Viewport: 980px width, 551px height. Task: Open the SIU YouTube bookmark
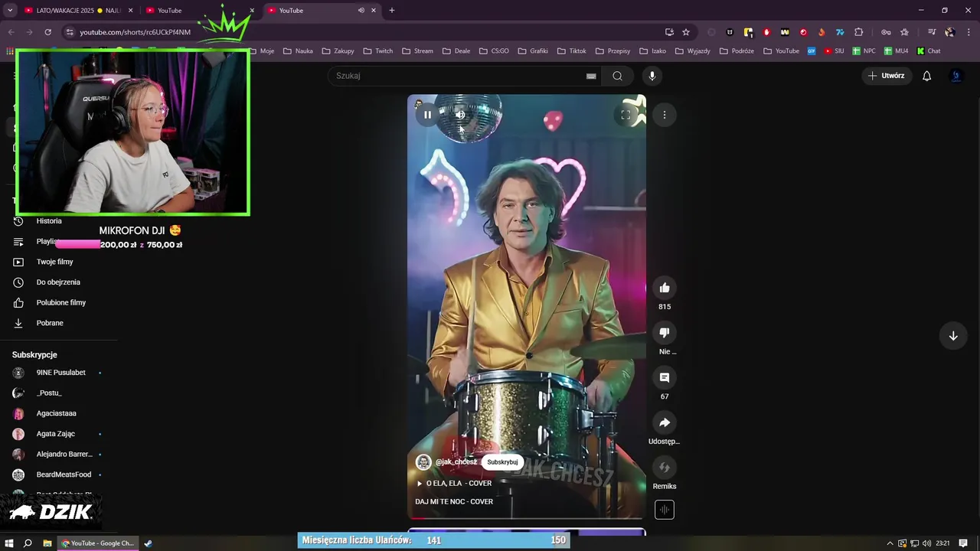(x=834, y=51)
